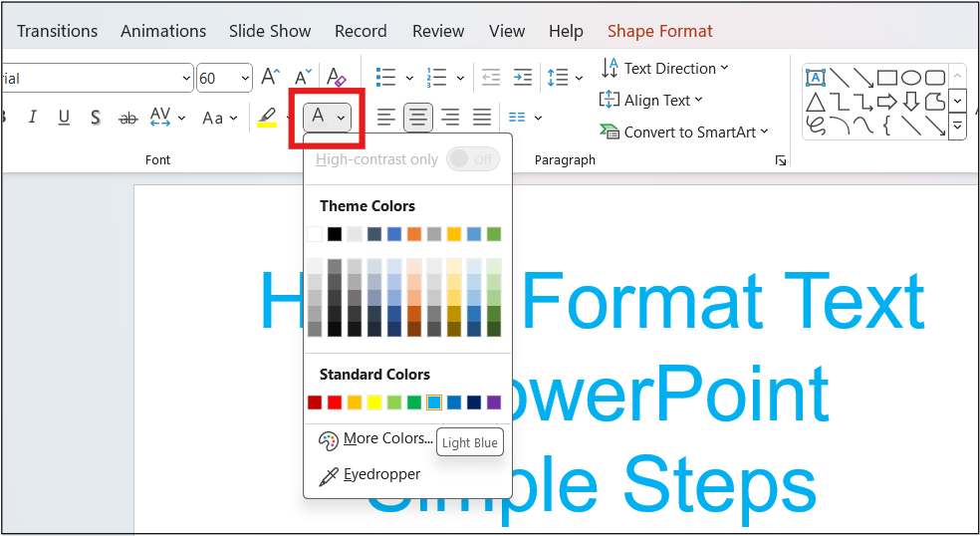Screen dimensions: 980x536
Task: Click the Numbering list icon
Action: click(436, 78)
